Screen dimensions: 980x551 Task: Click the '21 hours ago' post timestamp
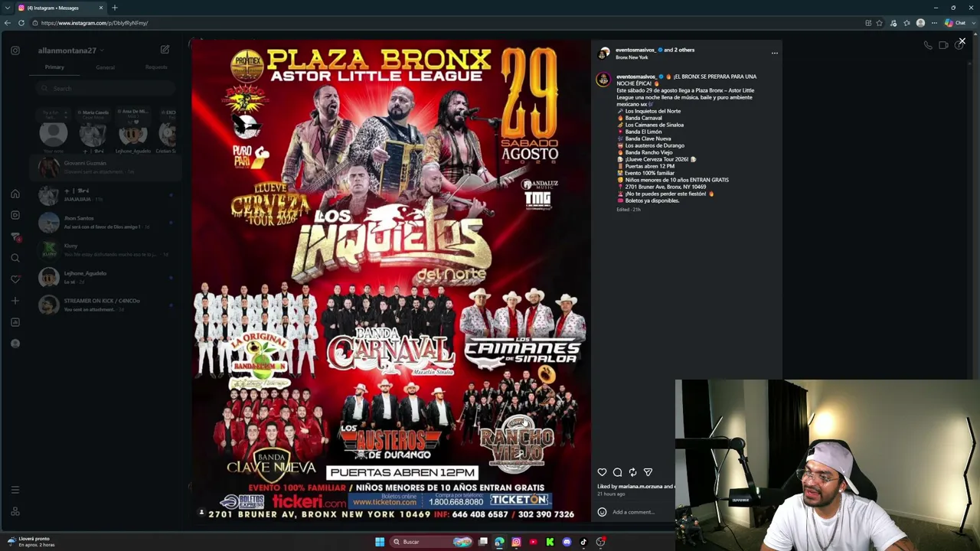(611, 494)
